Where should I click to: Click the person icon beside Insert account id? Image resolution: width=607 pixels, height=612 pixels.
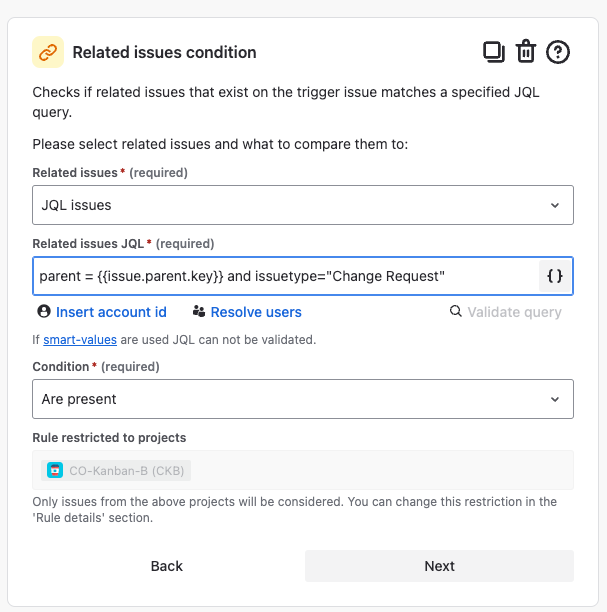(44, 311)
